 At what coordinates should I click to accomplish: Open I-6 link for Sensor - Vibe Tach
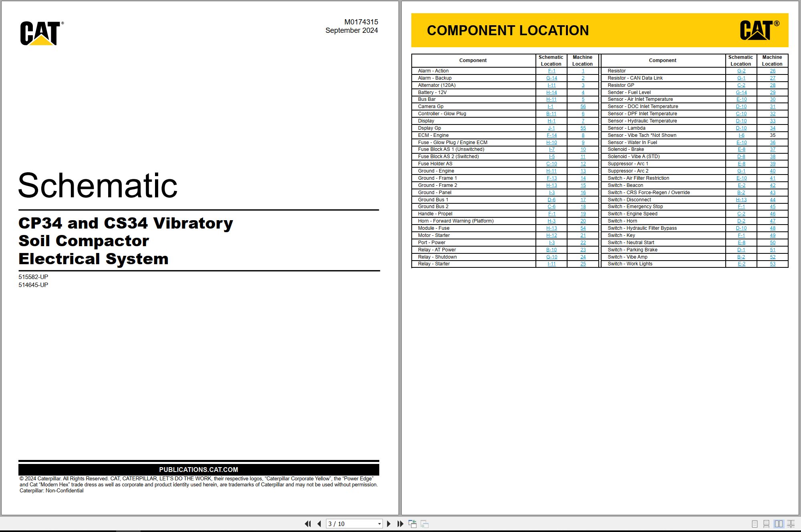coord(741,135)
